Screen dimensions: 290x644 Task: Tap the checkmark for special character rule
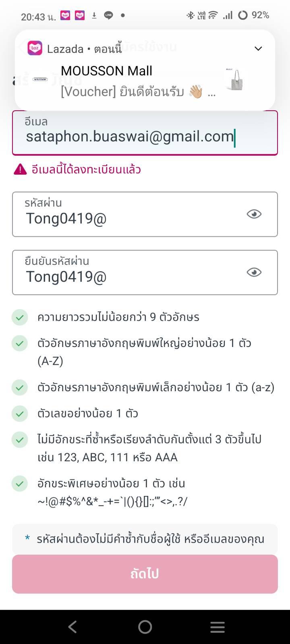pos(20,483)
